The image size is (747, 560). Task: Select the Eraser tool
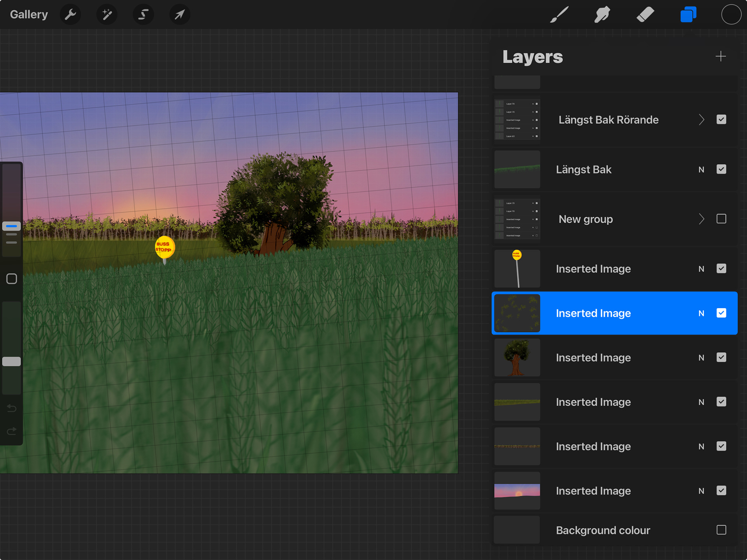tap(645, 15)
